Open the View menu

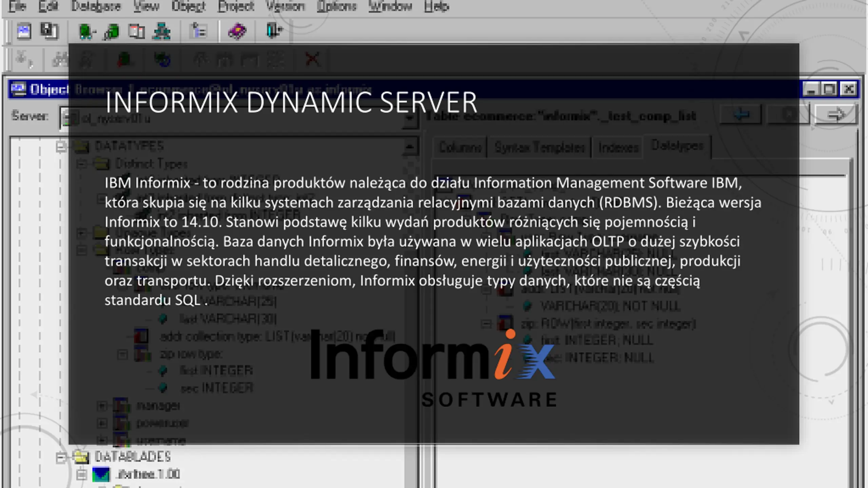point(146,6)
